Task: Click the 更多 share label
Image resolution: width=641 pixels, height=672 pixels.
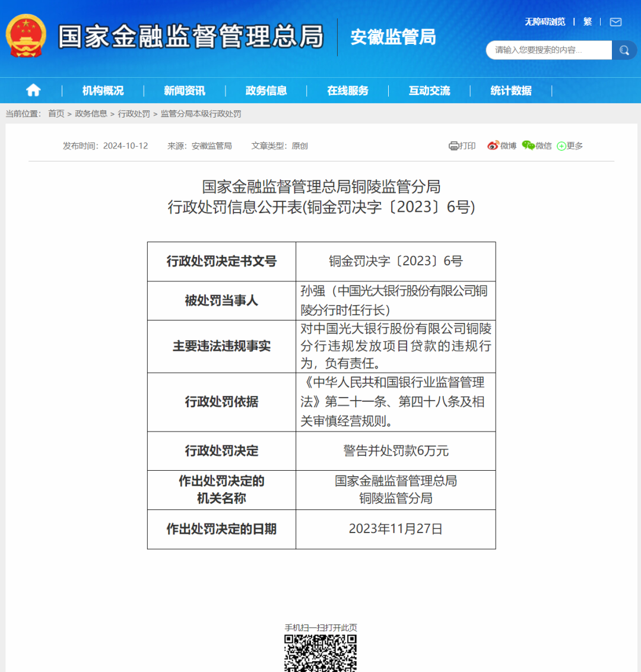Action: coord(575,145)
